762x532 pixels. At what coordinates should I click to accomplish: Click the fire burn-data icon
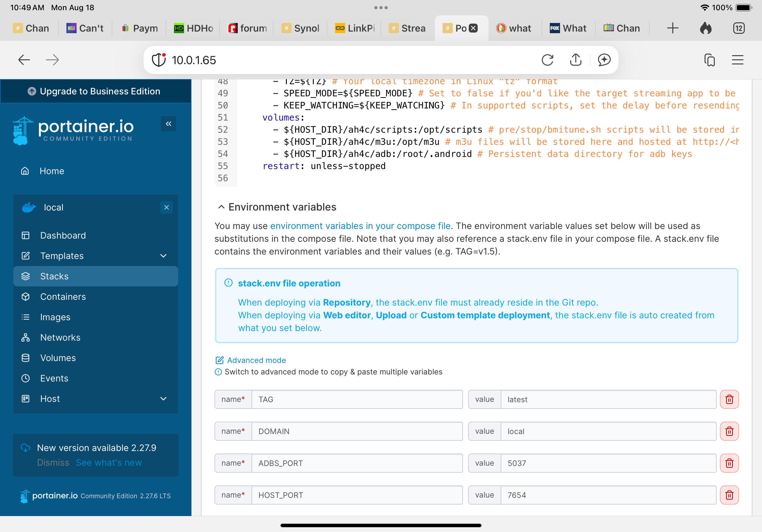click(x=706, y=28)
